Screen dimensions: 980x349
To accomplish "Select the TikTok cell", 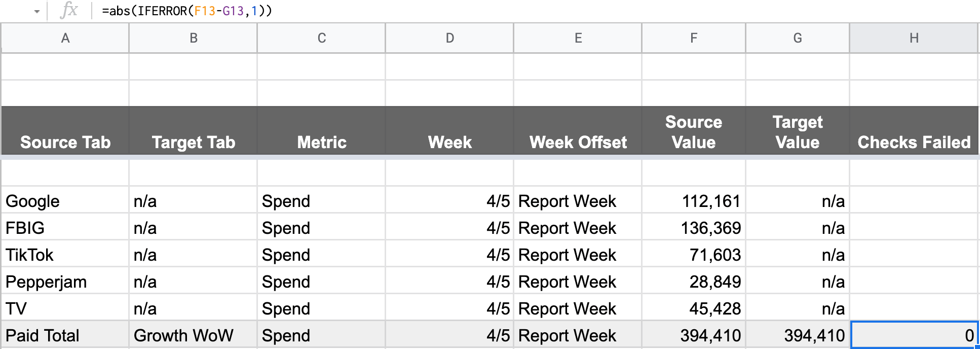I will click(x=65, y=255).
